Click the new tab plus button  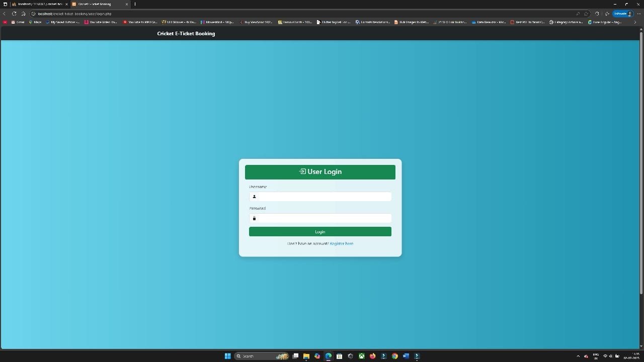(x=135, y=4)
